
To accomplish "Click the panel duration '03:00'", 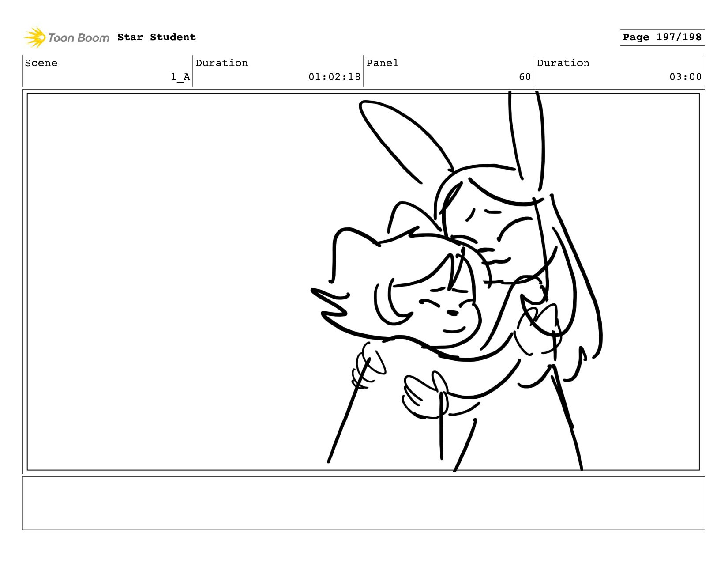I will (x=686, y=77).
